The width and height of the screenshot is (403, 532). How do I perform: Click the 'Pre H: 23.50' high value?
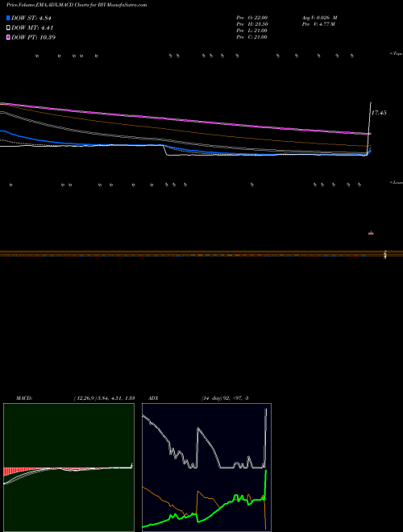click(252, 24)
